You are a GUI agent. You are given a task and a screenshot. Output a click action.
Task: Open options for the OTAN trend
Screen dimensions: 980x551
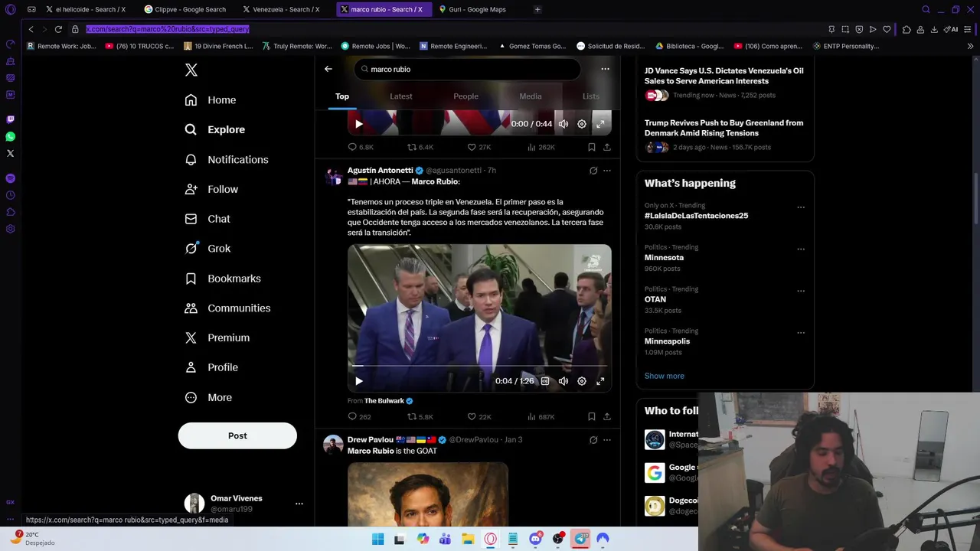point(801,291)
